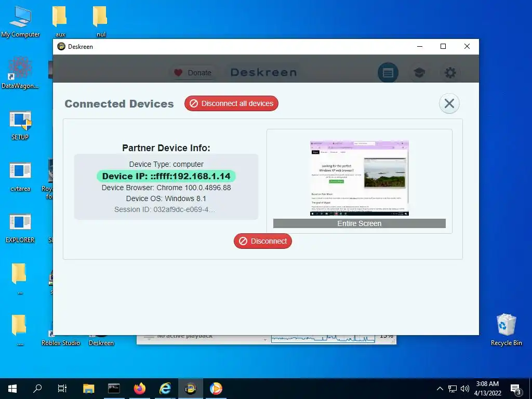Close the Connected Devices panel with X
The height and width of the screenshot is (399, 532).
[x=449, y=103]
